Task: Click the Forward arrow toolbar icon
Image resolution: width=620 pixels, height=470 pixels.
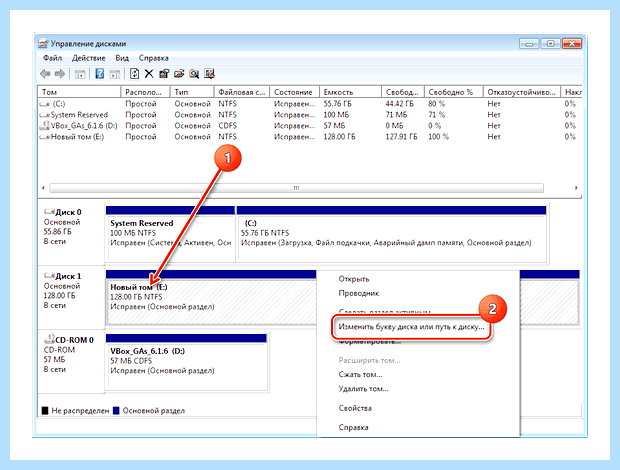Action: 60,74
